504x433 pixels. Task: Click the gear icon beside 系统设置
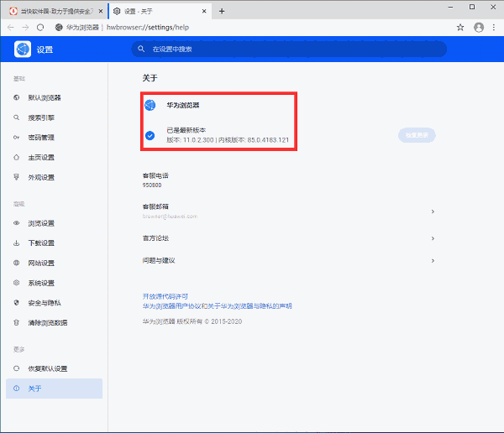(17, 283)
